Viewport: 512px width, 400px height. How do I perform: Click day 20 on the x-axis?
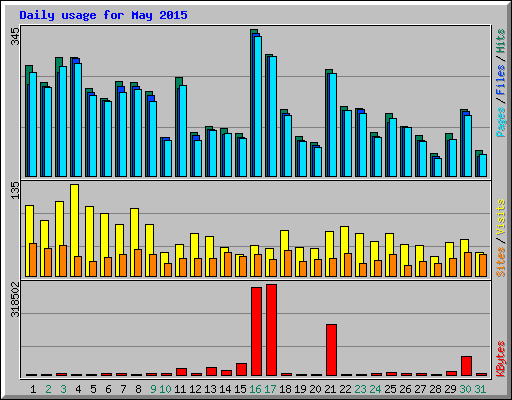click(x=315, y=389)
